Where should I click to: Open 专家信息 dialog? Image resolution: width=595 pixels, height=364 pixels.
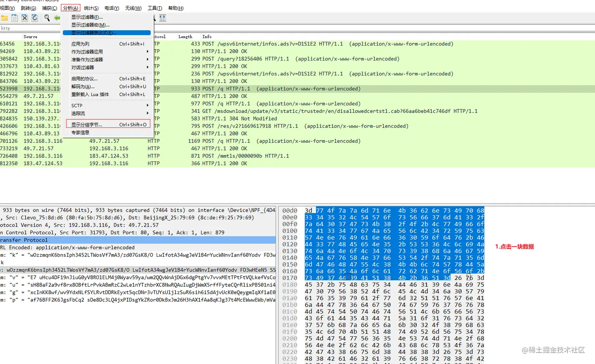[80, 132]
